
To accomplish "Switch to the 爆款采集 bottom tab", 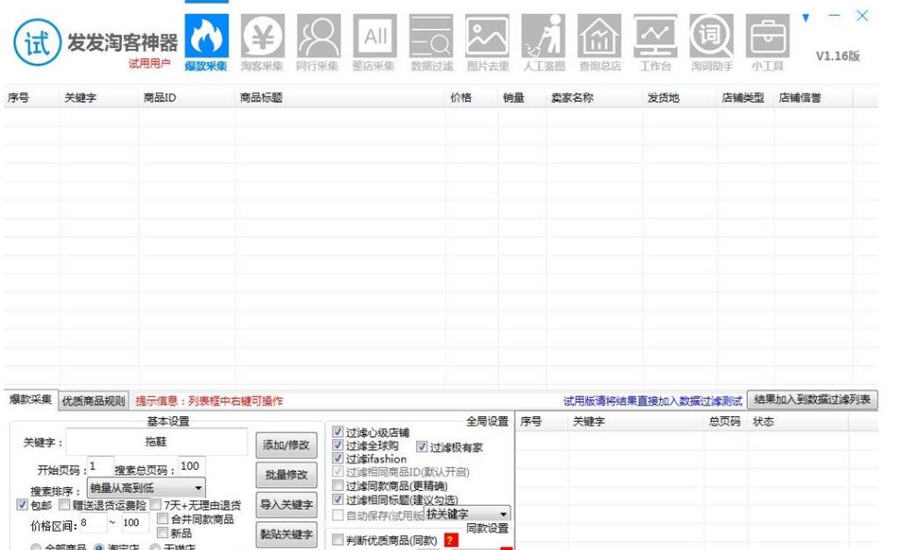I will [31, 400].
